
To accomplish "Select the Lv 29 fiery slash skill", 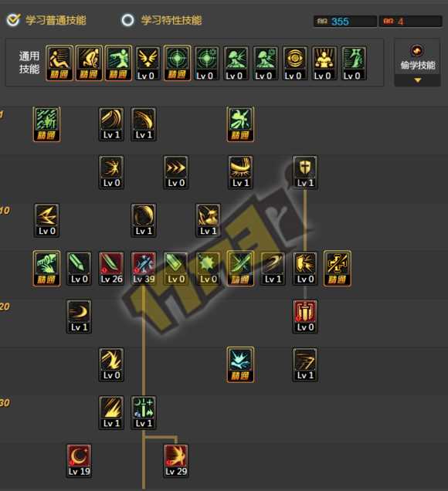I will click(x=176, y=461).
